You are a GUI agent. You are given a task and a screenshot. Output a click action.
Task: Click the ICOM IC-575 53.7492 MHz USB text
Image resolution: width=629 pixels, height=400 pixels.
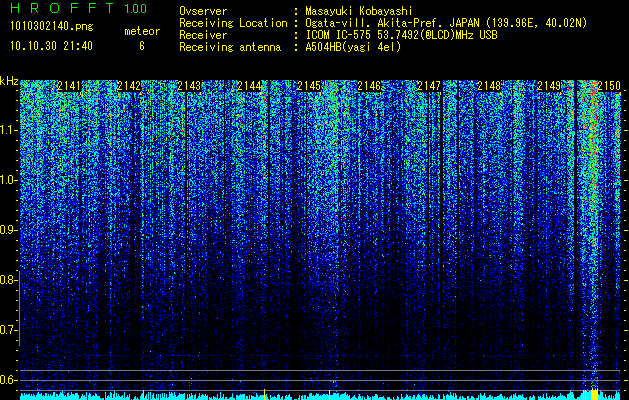[x=401, y=35]
